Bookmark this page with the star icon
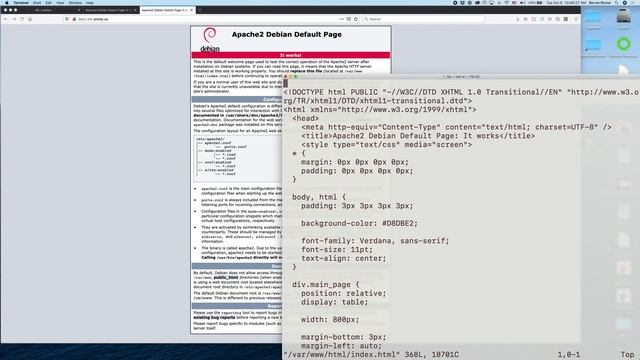The height and width of the screenshot is (360, 640). point(356,19)
